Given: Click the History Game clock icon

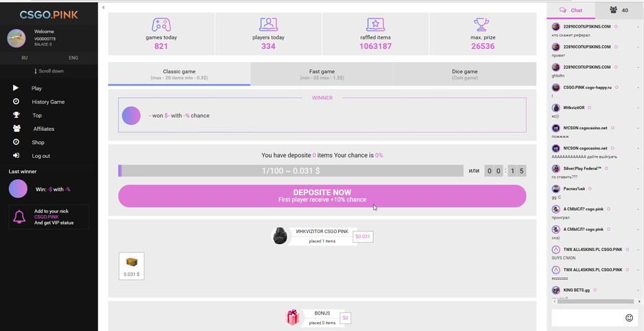Looking at the screenshot, I should (16, 102).
